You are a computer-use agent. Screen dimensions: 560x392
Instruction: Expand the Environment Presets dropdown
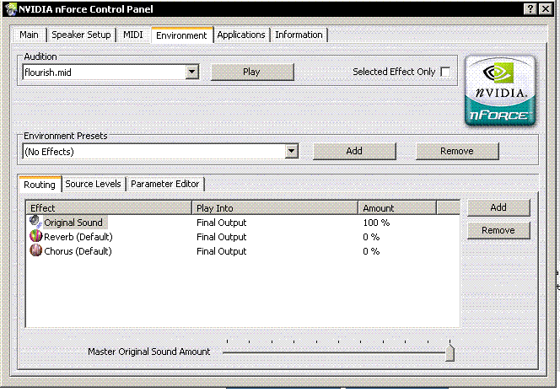click(292, 152)
